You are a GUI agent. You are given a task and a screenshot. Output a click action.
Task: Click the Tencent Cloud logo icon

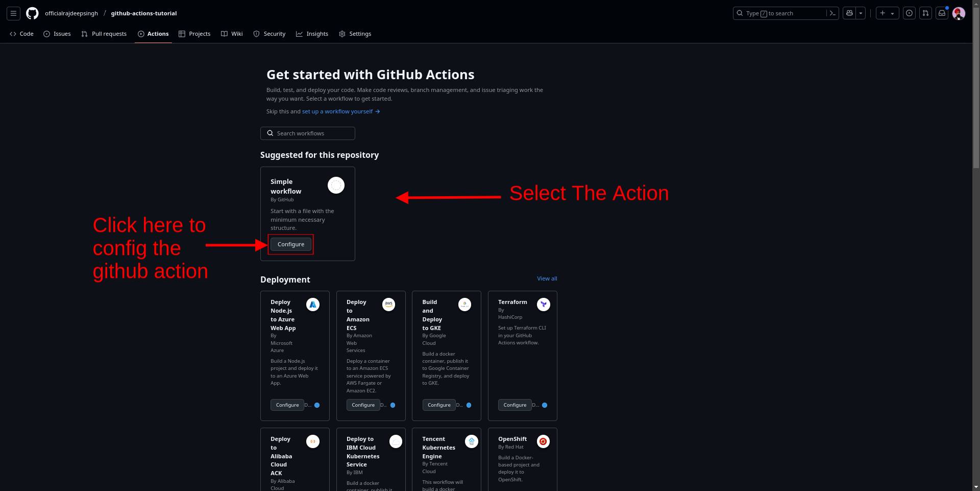[472, 441]
